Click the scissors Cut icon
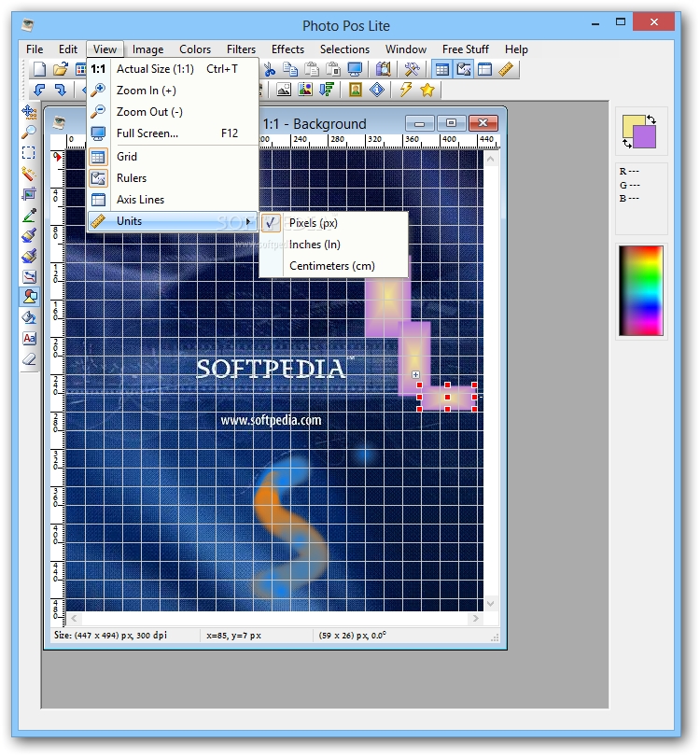 (270, 69)
